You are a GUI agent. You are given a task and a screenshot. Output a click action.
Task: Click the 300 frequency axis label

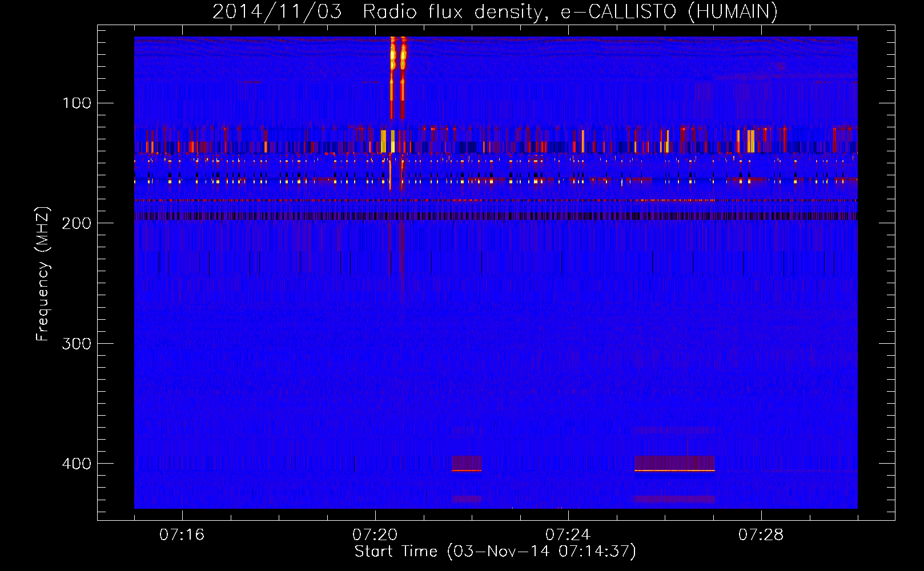click(77, 344)
